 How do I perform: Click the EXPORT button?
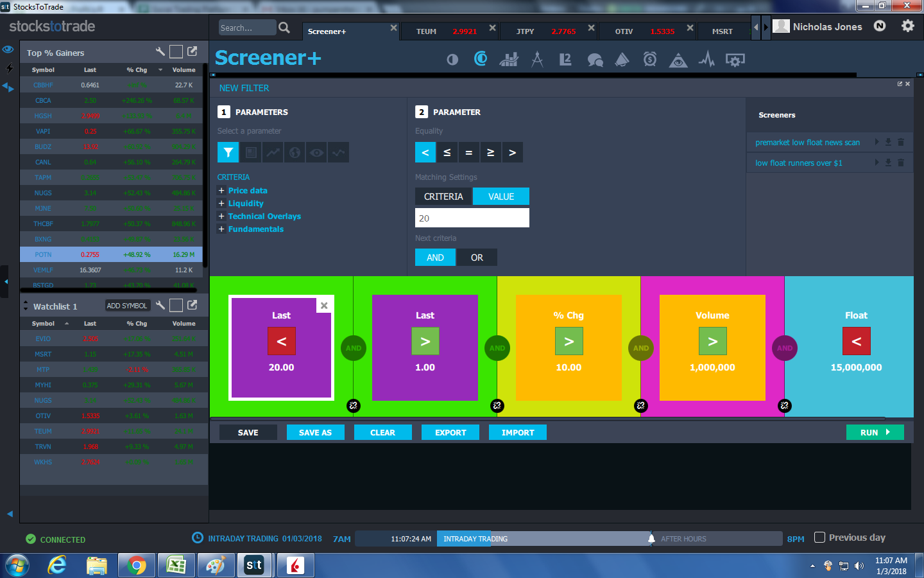(450, 433)
